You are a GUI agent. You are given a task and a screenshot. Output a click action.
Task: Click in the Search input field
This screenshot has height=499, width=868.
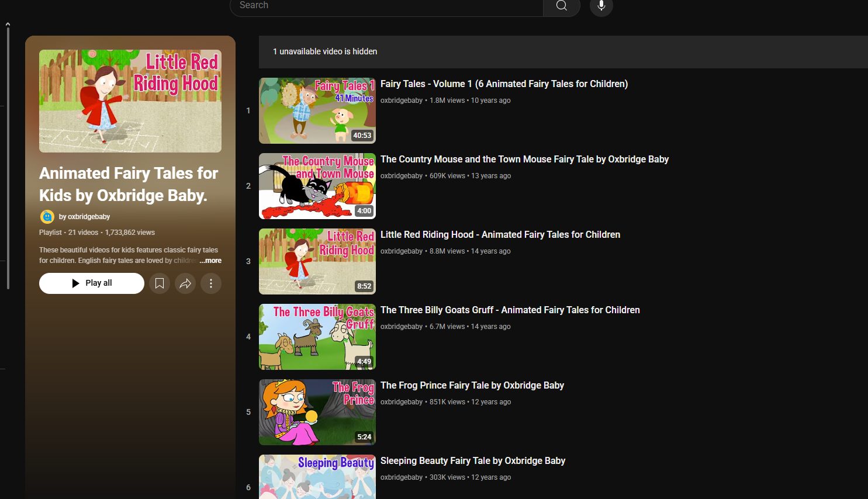(x=386, y=6)
